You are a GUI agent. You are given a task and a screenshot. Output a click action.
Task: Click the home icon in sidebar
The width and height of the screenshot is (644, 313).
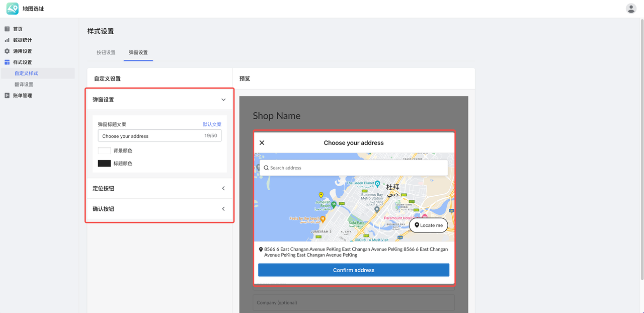click(7, 29)
